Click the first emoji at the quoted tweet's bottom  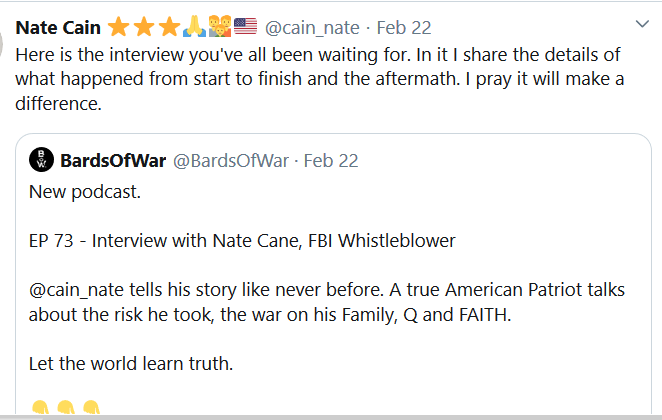pos(41,407)
